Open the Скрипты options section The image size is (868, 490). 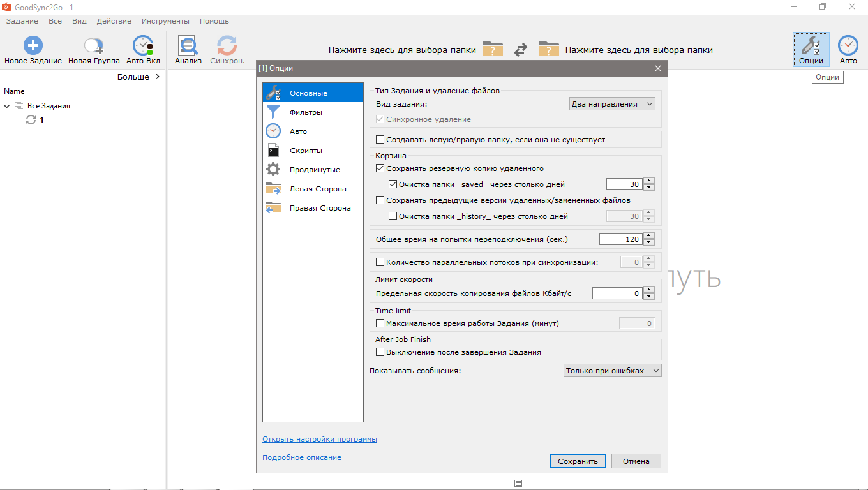(306, 151)
